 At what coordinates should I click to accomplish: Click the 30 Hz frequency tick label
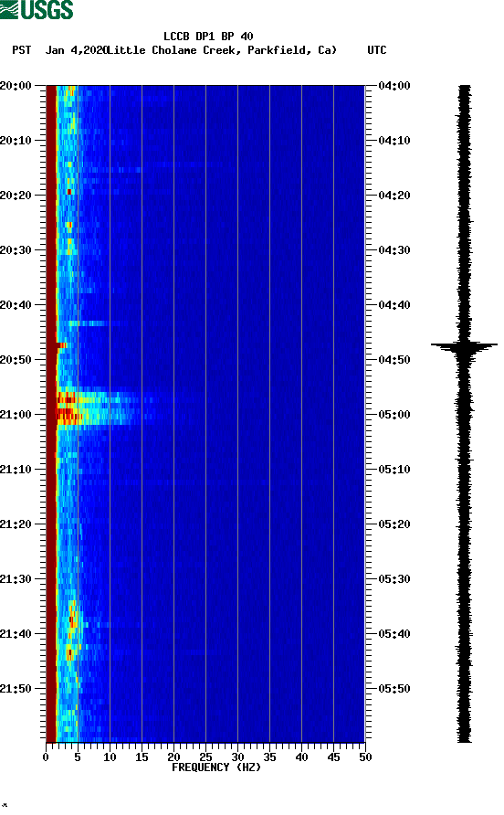point(238,757)
